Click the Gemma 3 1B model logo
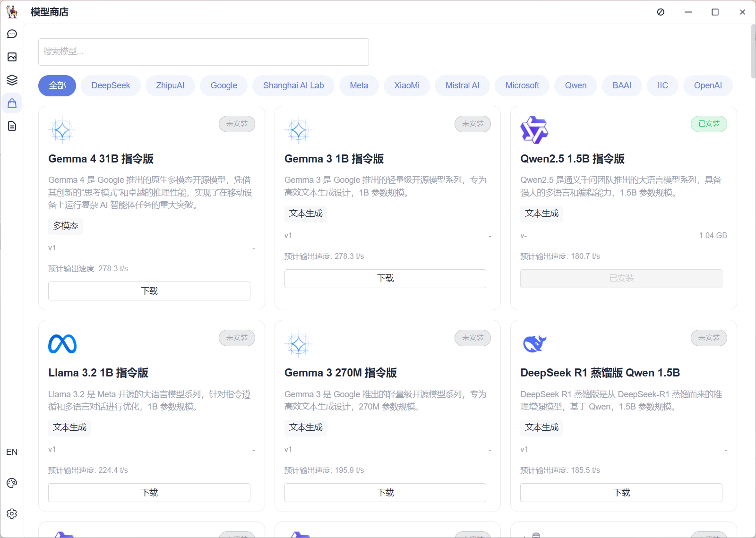The width and height of the screenshot is (756, 538). pyautogui.click(x=298, y=130)
